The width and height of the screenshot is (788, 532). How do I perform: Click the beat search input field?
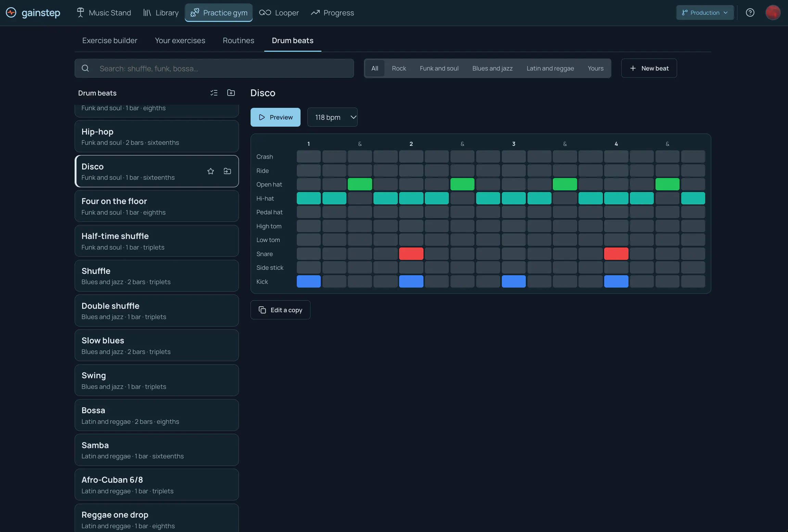click(214, 68)
